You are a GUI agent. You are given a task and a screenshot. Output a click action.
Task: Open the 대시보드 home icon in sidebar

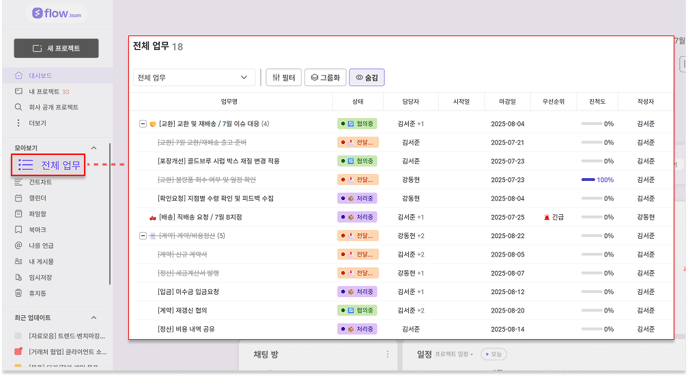[18, 75]
